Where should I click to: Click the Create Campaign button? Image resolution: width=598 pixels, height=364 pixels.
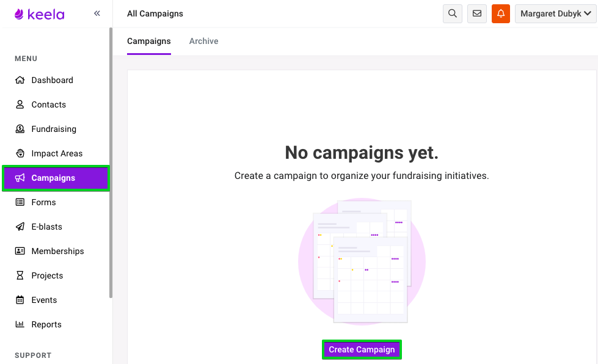[x=362, y=349]
